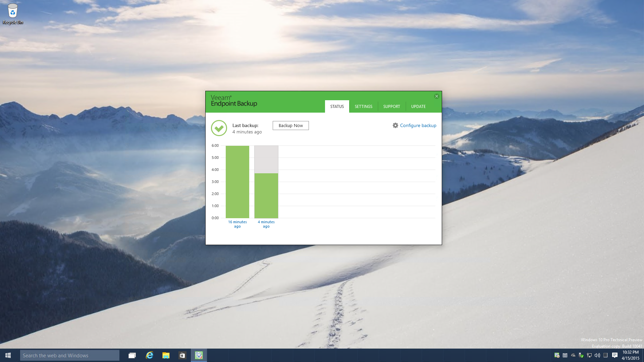This screenshot has height=362, width=644.
Task: Open the SUPPORT tab
Action: 391,106
